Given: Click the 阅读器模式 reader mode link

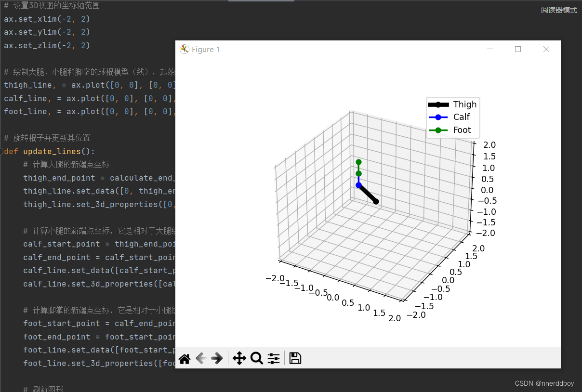Looking at the screenshot, I should (559, 10).
